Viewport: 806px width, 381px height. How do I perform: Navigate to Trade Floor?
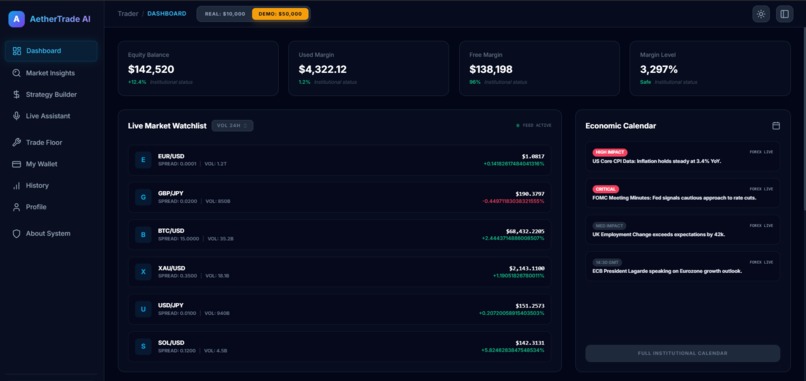(51, 142)
